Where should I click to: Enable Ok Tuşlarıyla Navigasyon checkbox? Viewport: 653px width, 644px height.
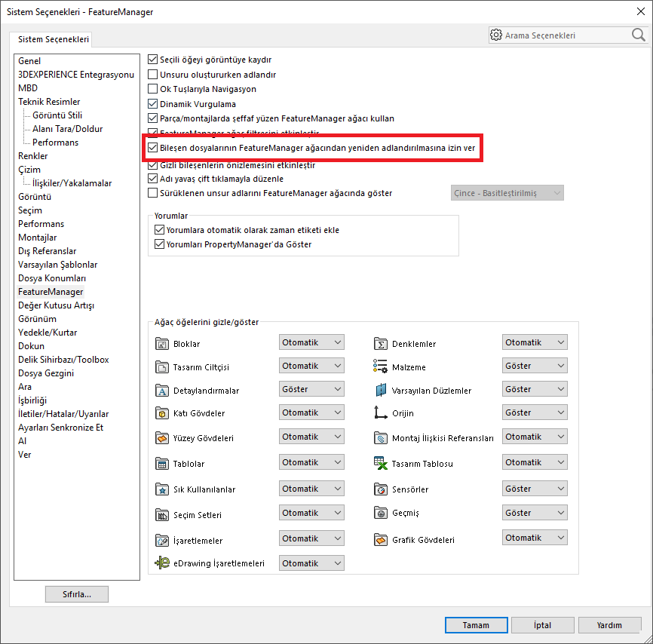pos(153,89)
